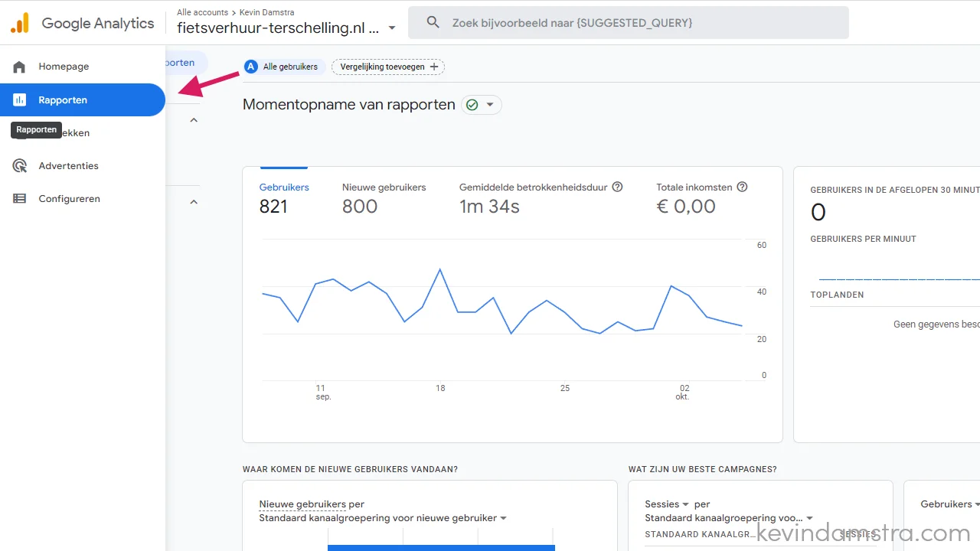Click the Rapporten bar chart icon

click(19, 99)
